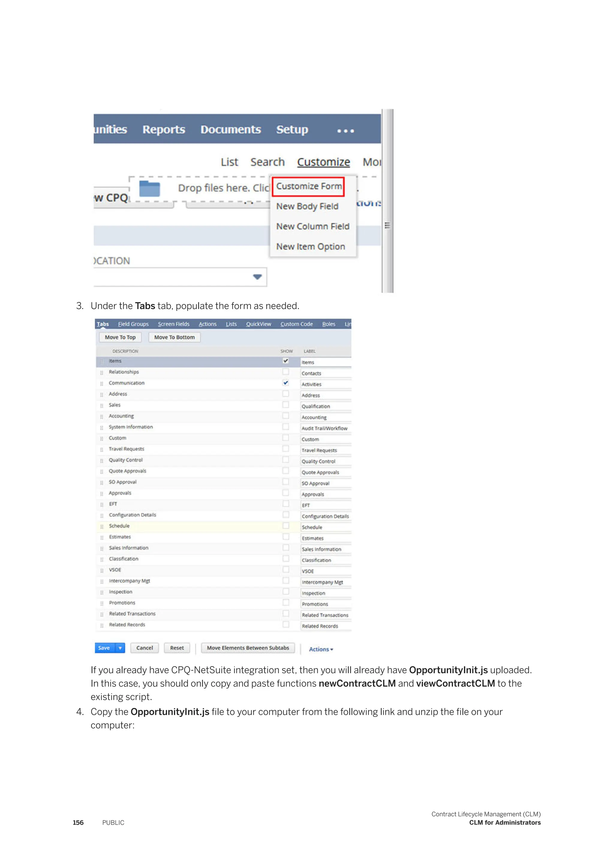Click the Save button
The height and width of the screenshot is (868, 614).
point(105,648)
